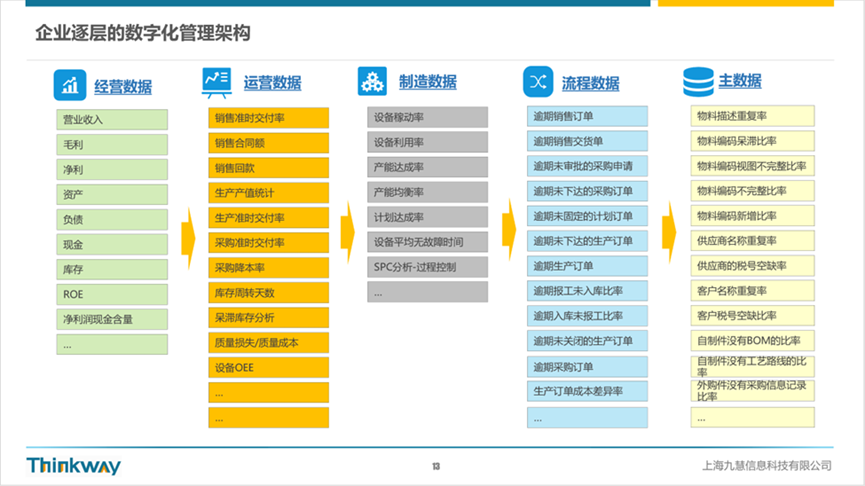Select the 销售准时交付率 box
This screenshot has width=865, height=486.
[269, 118]
